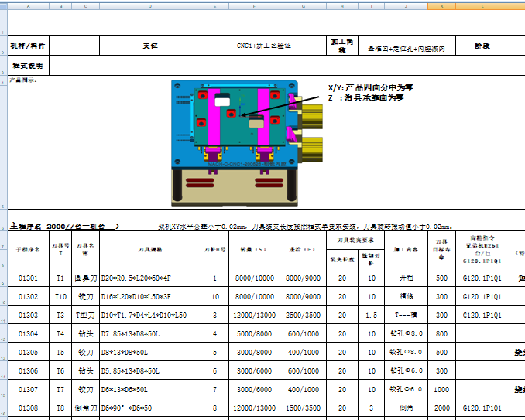Select highlighted column K header
The height and width of the screenshot is (420, 525).
[441, 6]
